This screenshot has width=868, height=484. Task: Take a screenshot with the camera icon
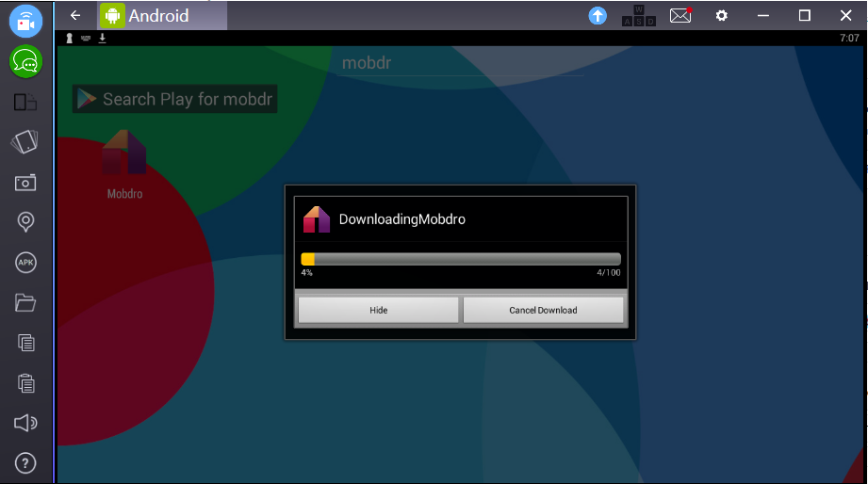click(25, 183)
